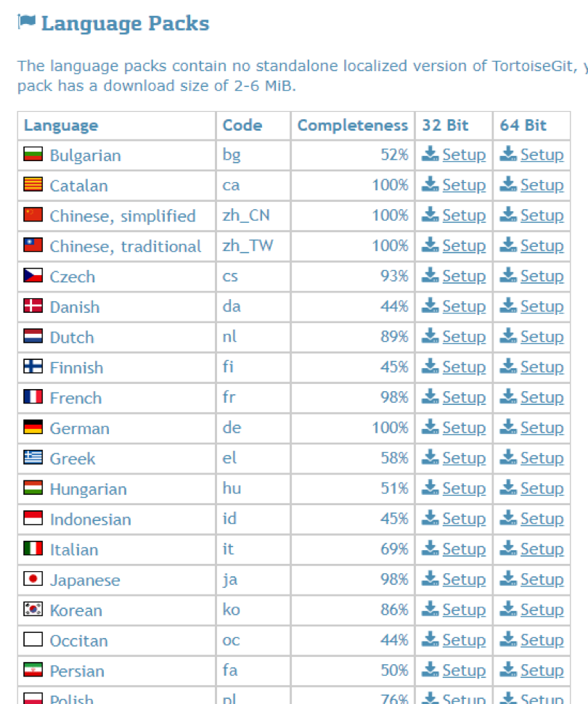
Task: Open the Chinese simplified 64 Bit Setup link
Action: [542, 216]
